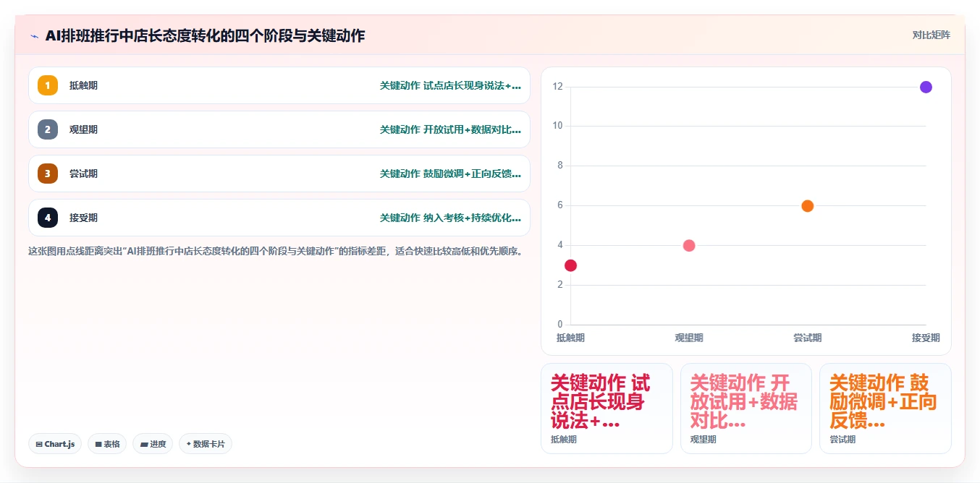Select the brown number 3 badge

(48, 174)
